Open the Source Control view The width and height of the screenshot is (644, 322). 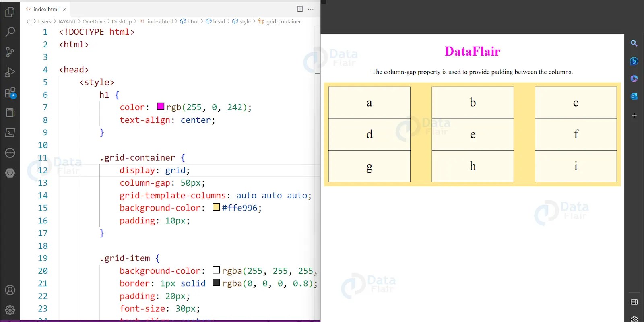[x=10, y=52]
